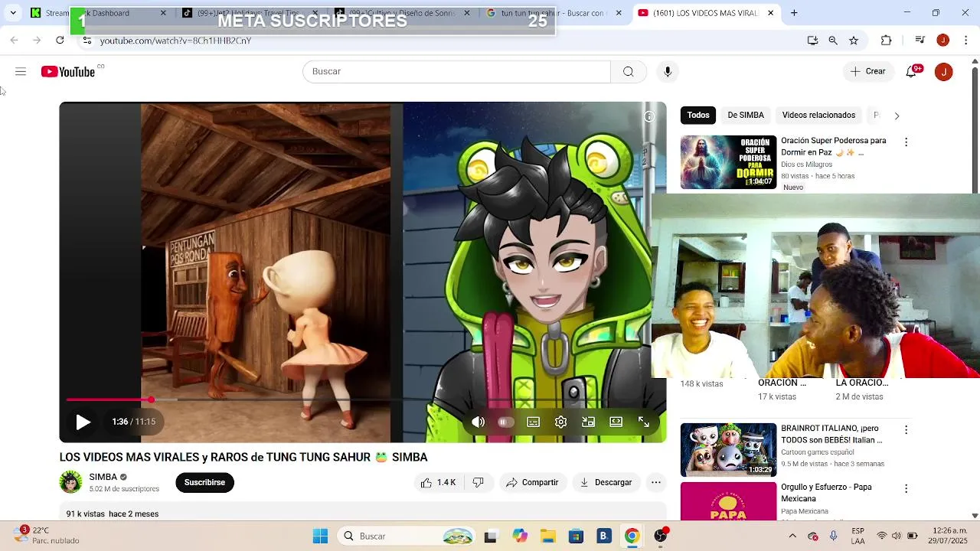Switch to miniplayer mode
Viewport: 980px width, 551px height.
588,422
